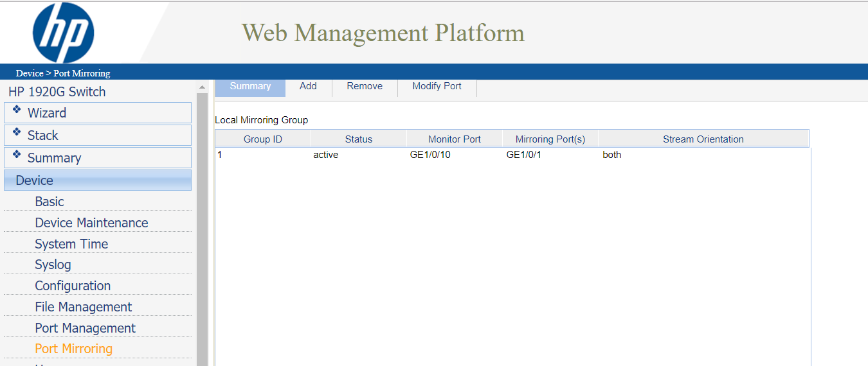Click the HP logo
Screen dimensions: 868x366
[63, 33]
